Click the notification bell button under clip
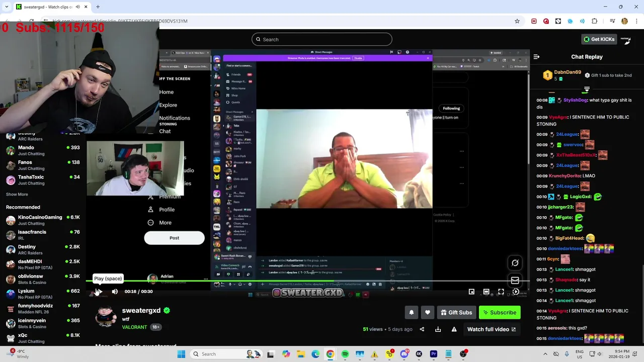The image size is (644, 362). pos(412,313)
